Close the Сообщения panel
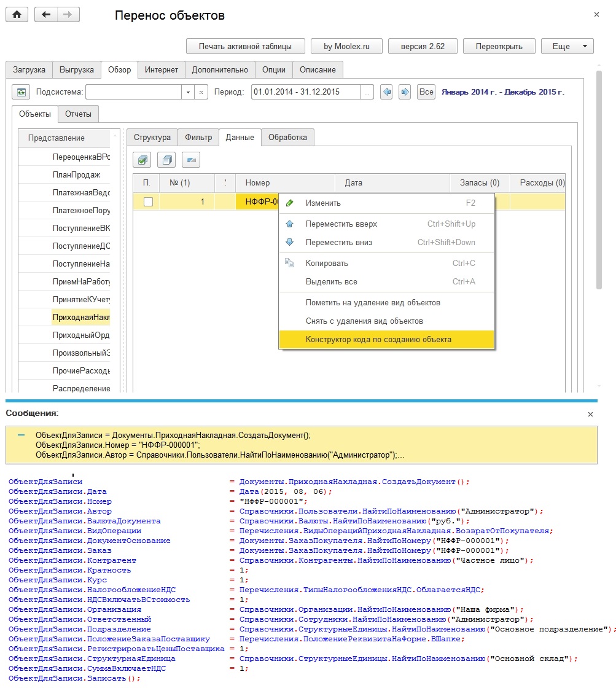The image size is (616, 688). tap(590, 414)
